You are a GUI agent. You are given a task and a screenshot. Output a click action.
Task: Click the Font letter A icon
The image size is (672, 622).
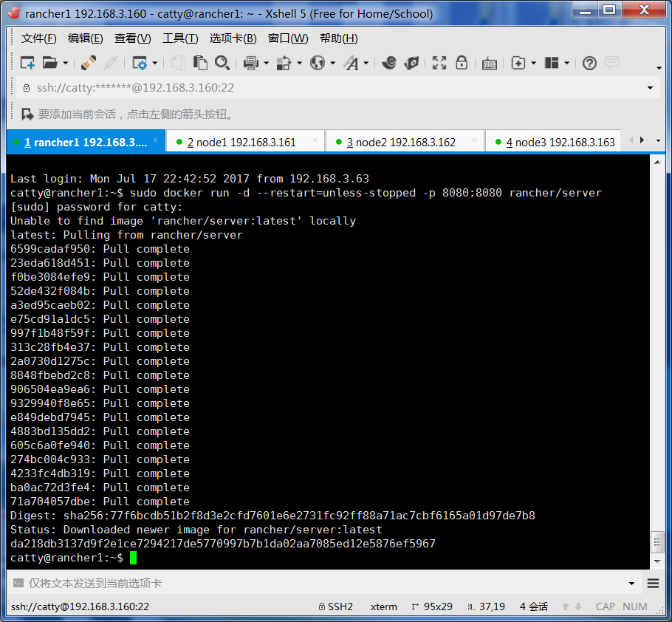pyautogui.click(x=352, y=63)
